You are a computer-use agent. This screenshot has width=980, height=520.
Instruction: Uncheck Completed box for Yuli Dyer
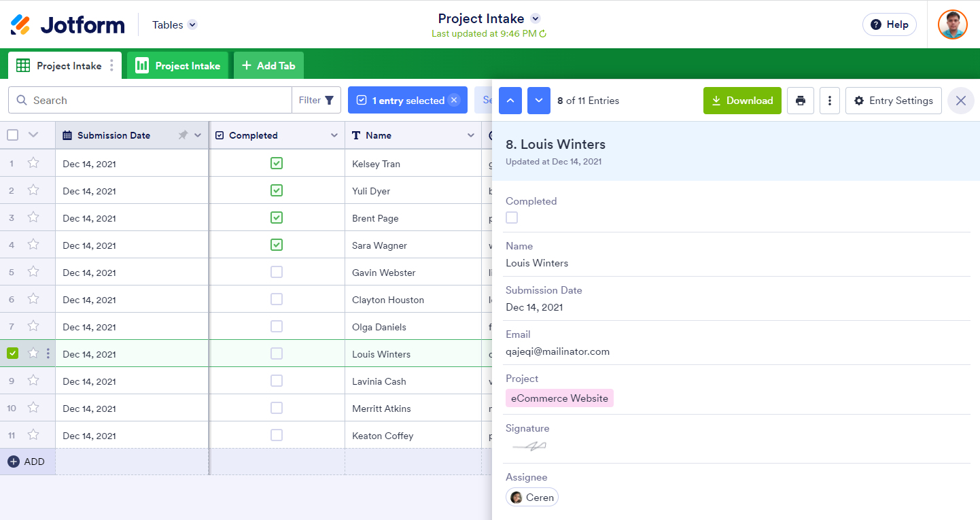tap(277, 190)
